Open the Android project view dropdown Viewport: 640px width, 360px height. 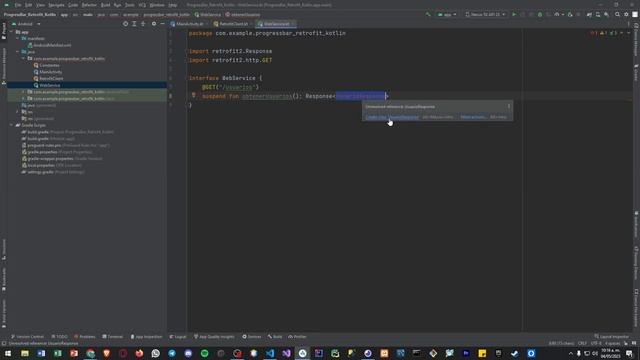click(26, 24)
